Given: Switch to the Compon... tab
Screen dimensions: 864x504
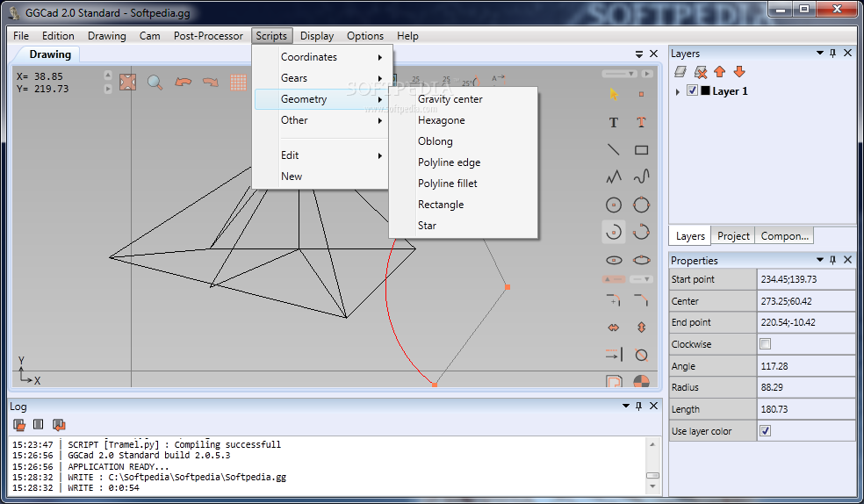Looking at the screenshot, I should point(784,235).
